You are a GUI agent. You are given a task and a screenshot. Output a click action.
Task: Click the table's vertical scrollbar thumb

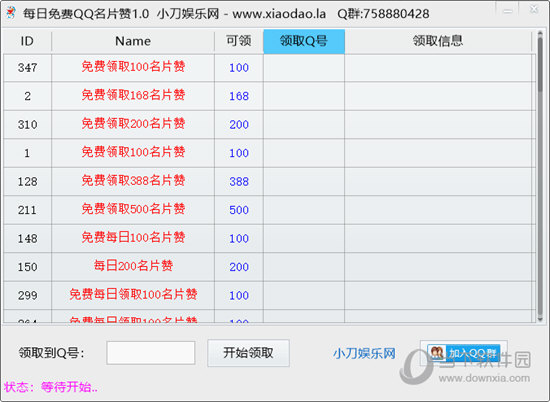[540, 65]
